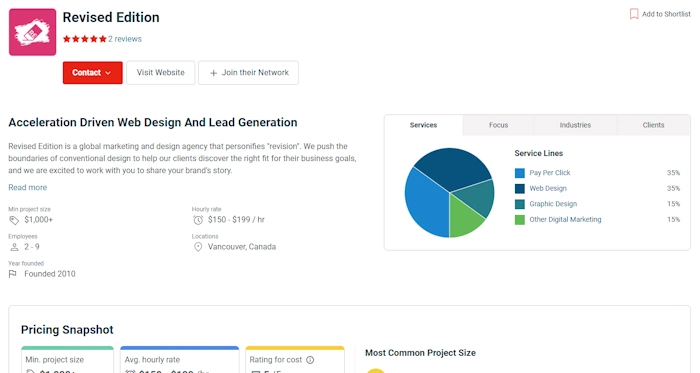
Task: Select the Services tab
Action: pyautogui.click(x=423, y=125)
